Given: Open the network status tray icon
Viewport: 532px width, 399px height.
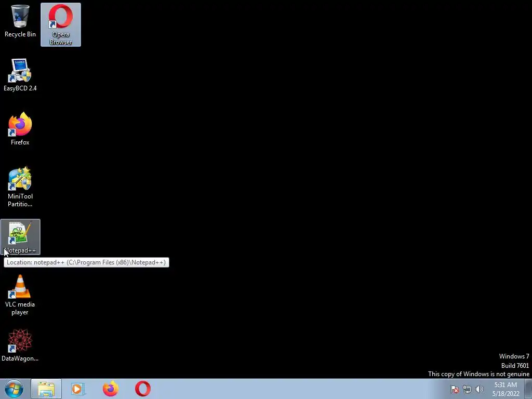Looking at the screenshot, I should (x=467, y=389).
